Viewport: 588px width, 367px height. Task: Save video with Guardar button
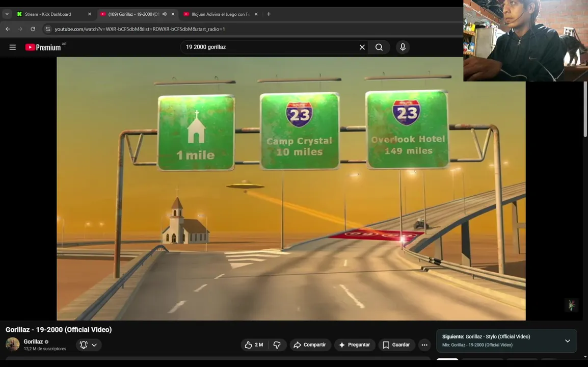[x=396, y=345]
